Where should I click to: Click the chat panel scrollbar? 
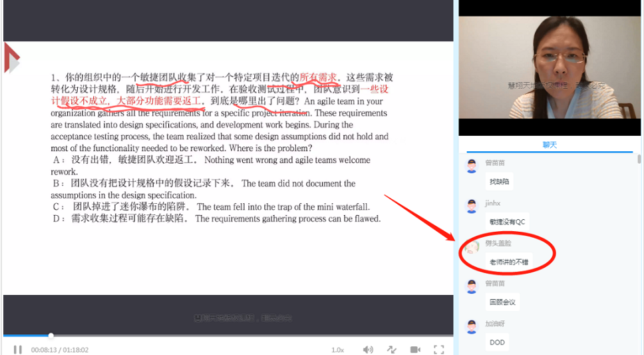pos(639,160)
